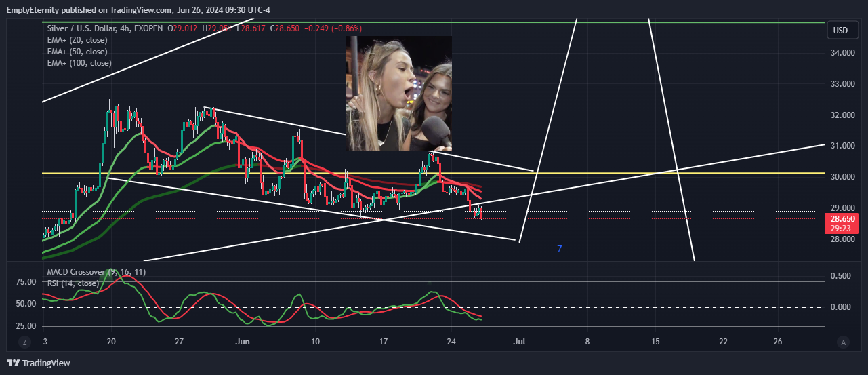Click the '27' date on time axis
Viewport: 868px width, 375px height.
click(x=180, y=342)
